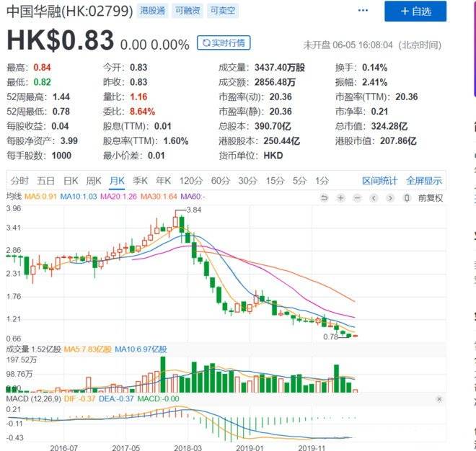
Task: Shift chart right with the right arrow icon
Action: point(390,198)
